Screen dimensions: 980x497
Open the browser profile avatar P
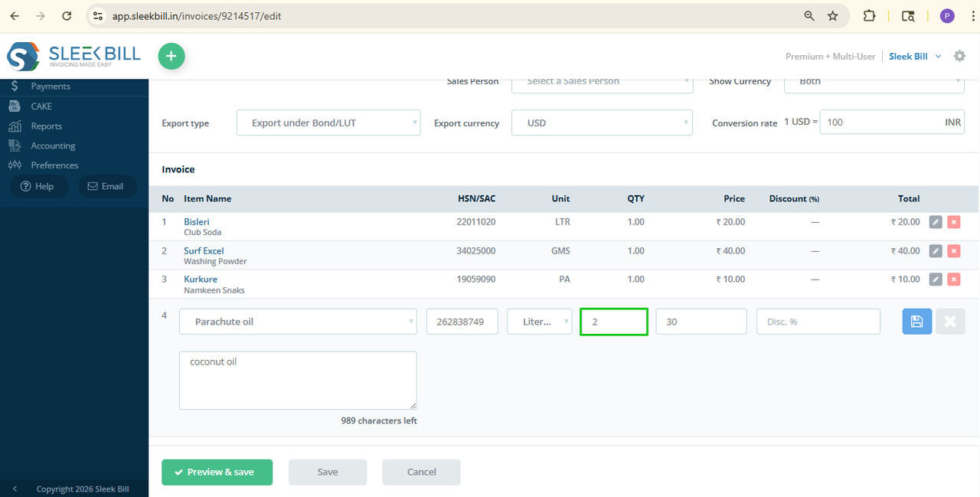coord(947,15)
